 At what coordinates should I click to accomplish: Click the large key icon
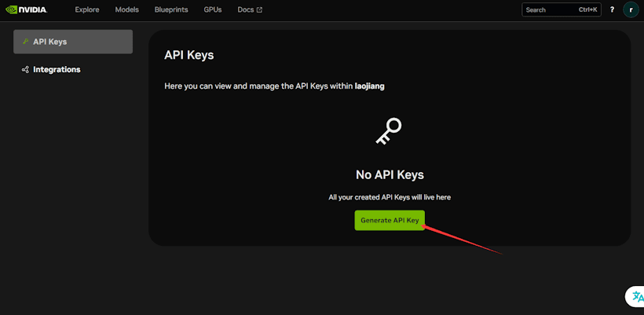point(389,131)
